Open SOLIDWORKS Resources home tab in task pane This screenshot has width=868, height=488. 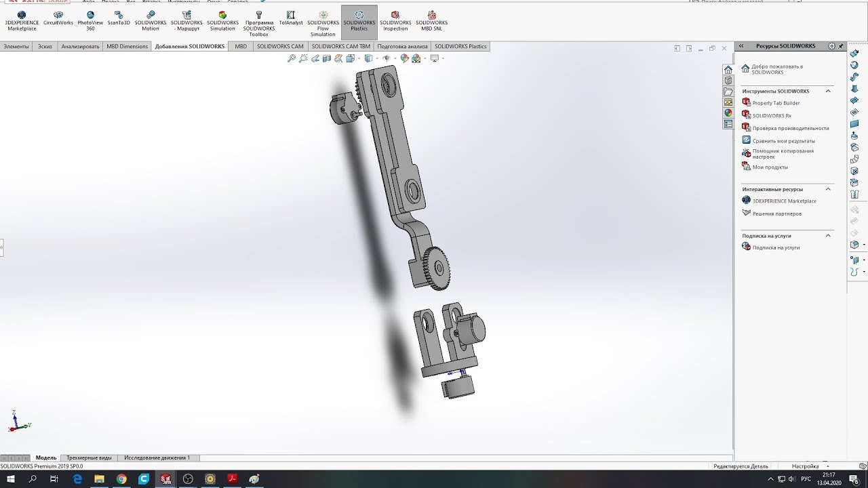728,70
